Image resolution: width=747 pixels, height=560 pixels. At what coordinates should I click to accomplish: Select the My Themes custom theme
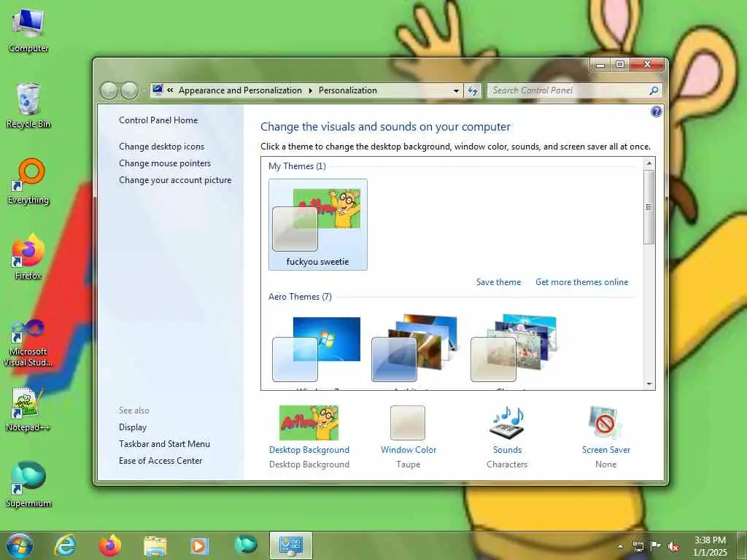pyautogui.click(x=318, y=225)
